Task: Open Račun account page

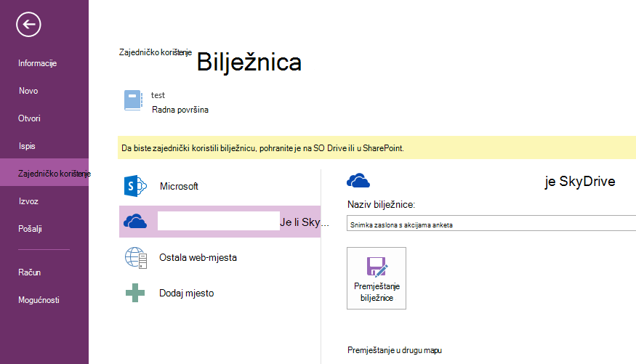Action: click(29, 272)
